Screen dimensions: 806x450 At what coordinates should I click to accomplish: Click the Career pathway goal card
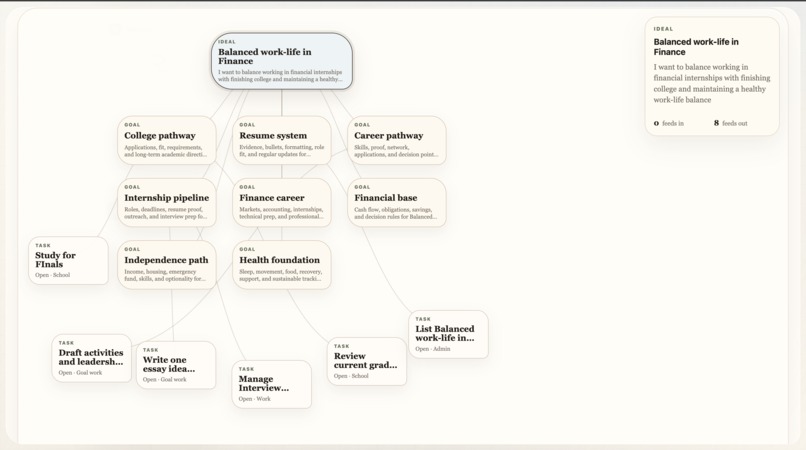coord(397,140)
